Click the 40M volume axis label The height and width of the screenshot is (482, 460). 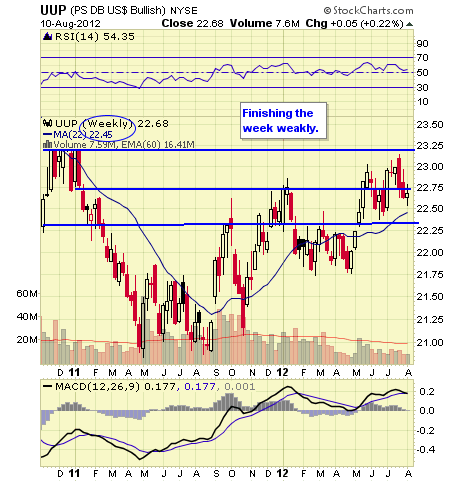[x=27, y=316]
